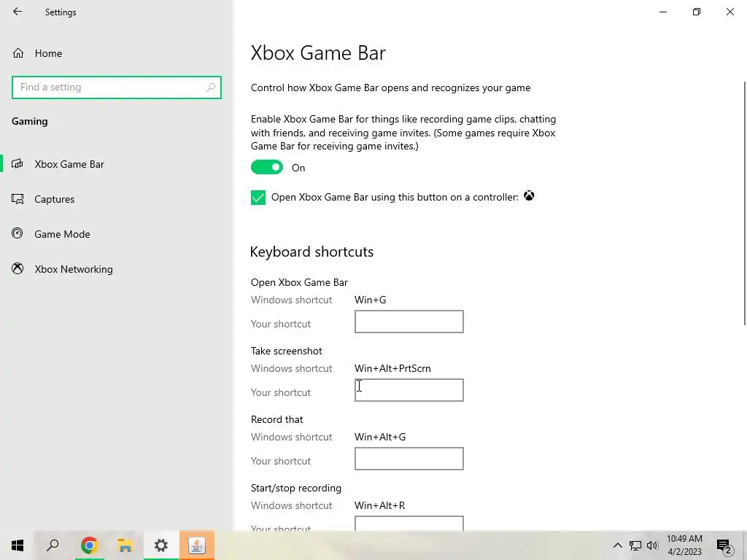Open the notification Action Center icon
747x560 pixels.
click(724, 545)
